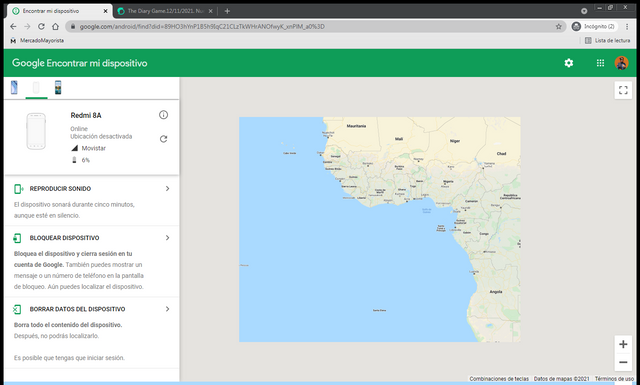Click the erase device data icon
Viewport: 640px width, 385px height.
click(x=17, y=309)
